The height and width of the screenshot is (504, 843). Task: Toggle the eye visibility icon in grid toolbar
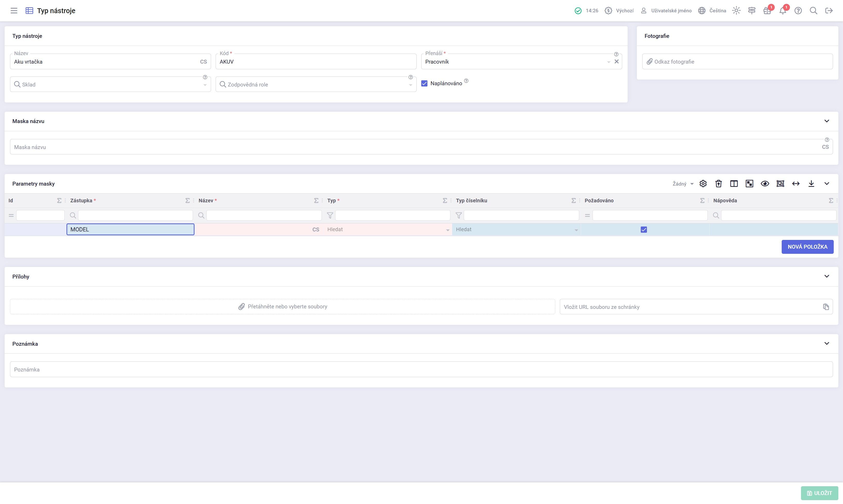(x=765, y=184)
